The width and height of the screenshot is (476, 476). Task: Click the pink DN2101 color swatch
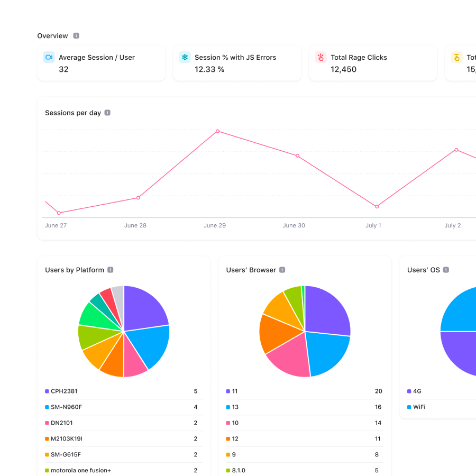point(45,423)
